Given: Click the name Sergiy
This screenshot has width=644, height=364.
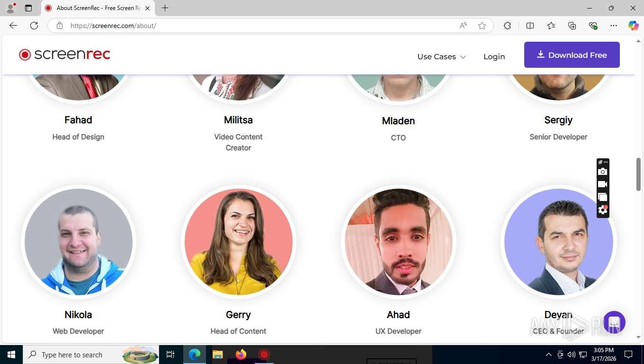Looking at the screenshot, I should click(558, 120).
